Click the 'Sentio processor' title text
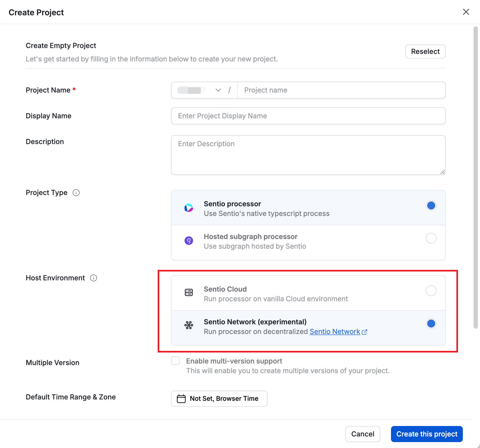Viewport: 480px width, 448px height. coord(232,204)
